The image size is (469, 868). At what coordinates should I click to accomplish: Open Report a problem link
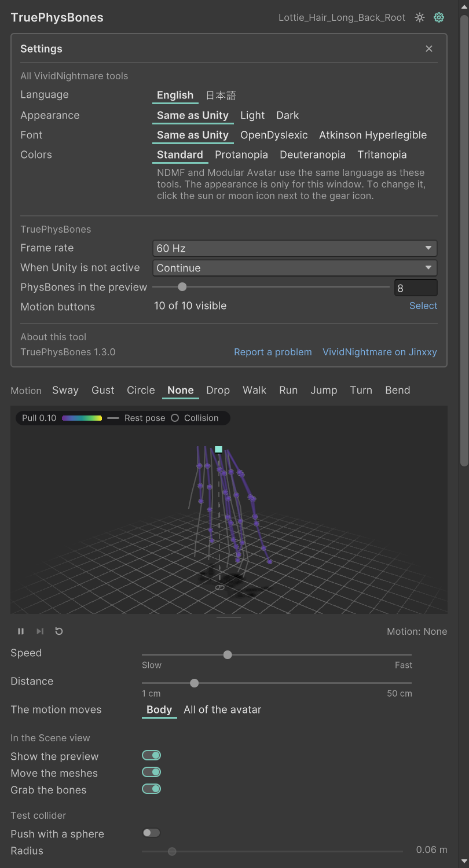point(273,352)
